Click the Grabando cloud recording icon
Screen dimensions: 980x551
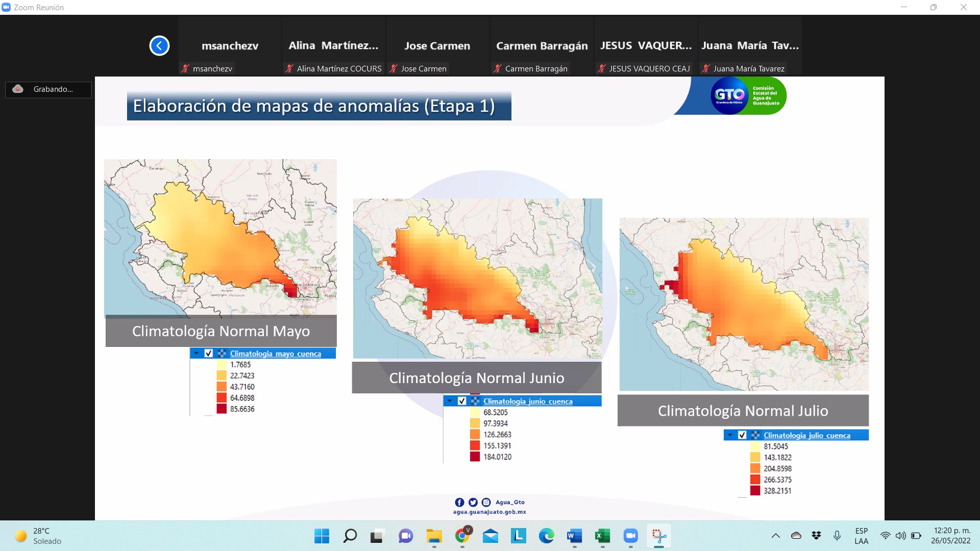(x=18, y=89)
